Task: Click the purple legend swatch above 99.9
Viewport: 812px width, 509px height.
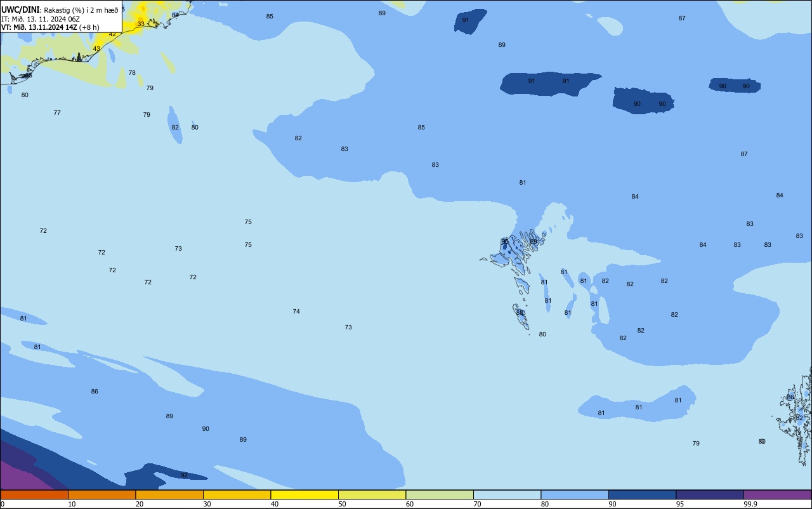Action: (x=777, y=494)
